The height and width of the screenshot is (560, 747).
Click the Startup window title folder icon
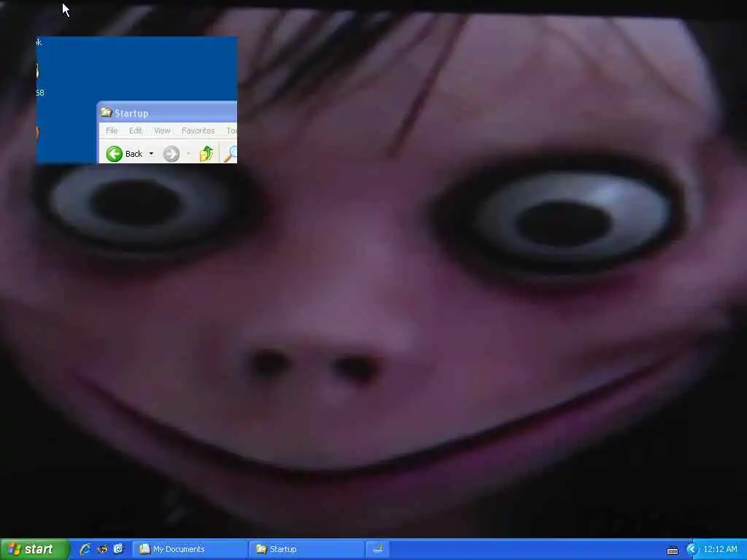click(x=106, y=112)
